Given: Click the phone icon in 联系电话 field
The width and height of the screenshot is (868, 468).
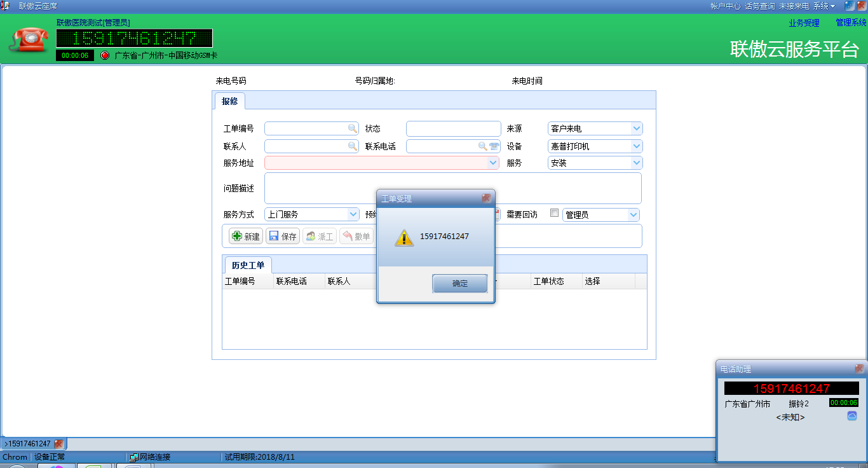Looking at the screenshot, I should (494, 146).
